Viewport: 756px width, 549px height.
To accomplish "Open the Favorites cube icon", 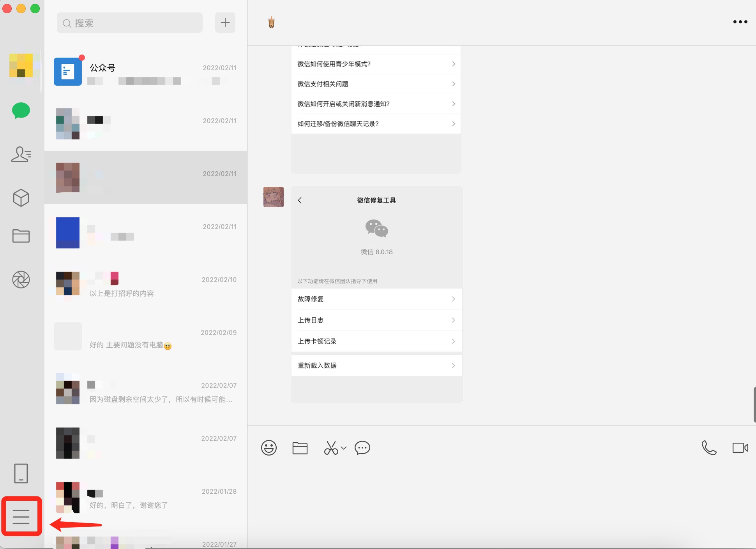I will tap(21, 198).
